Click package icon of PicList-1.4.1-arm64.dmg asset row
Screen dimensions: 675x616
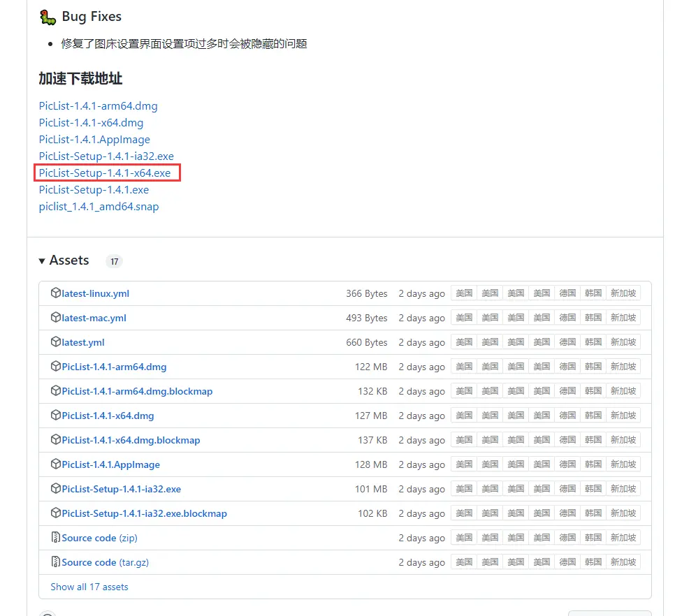pos(55,367)
